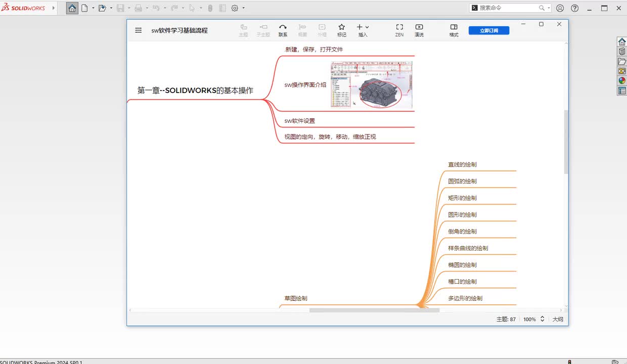Click the 子主题 subtopic toolbar button
This screenshot has height=364, width=627.
(x=263, y=30)
